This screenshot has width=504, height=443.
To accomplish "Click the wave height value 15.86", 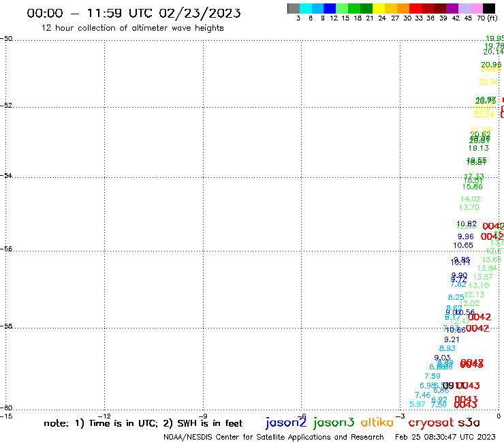I will [472, 187].
